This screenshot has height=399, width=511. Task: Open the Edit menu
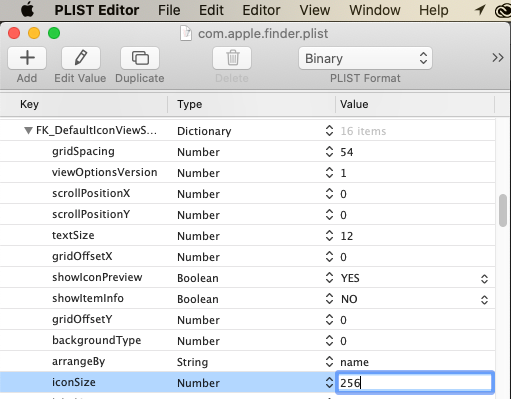click(211, 10)
